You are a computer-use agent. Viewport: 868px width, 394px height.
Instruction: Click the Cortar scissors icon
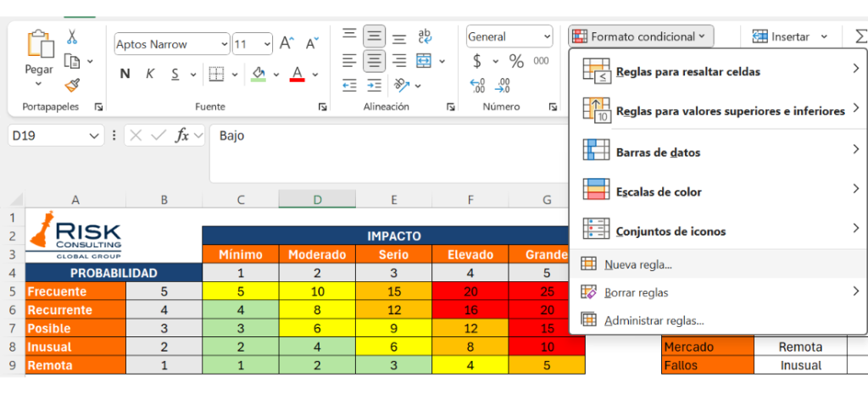[x=72, y=37]
